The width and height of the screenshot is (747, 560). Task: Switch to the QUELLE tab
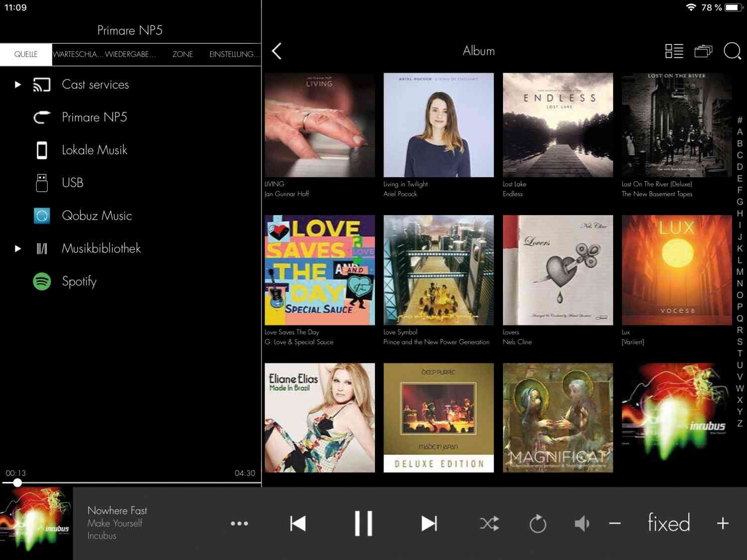pos(26,54)
